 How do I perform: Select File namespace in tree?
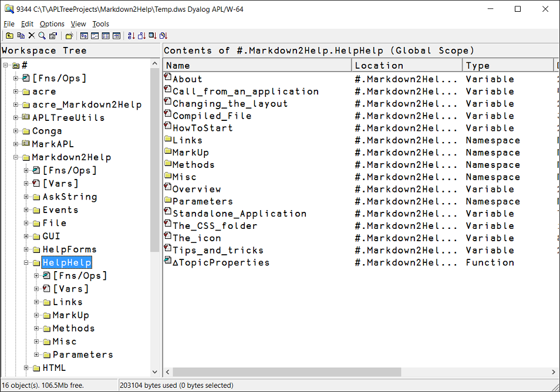[54, 223]
